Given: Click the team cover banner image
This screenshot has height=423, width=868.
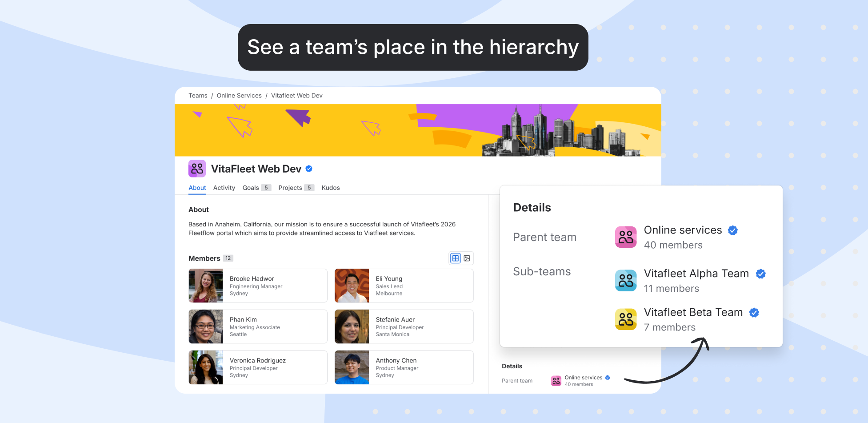Looking at the screenshot, I should 418,130.
